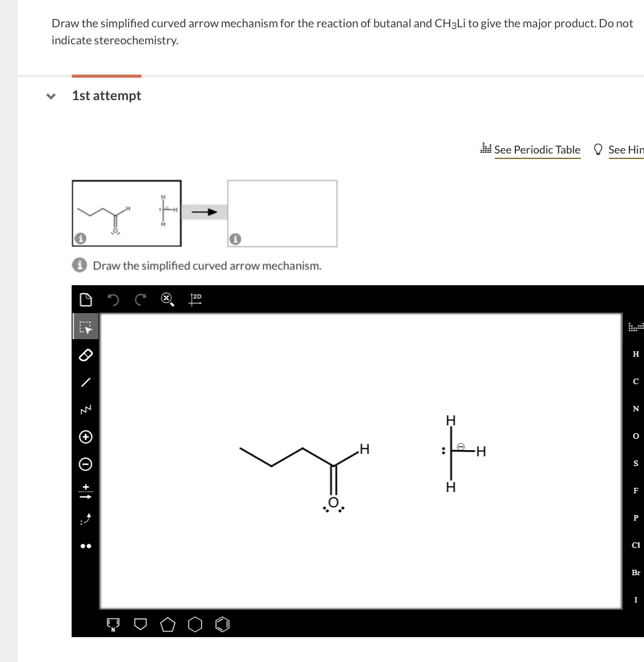This screenshot has width=644, height=662.
Task: Select the reactants step thumbnail box
Action: 127,213
